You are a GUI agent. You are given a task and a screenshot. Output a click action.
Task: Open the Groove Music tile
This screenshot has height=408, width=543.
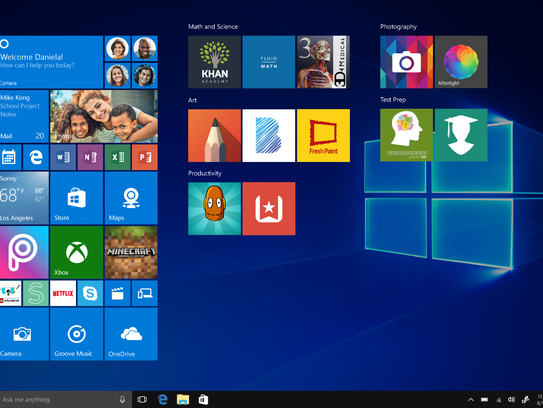point(77,334)
